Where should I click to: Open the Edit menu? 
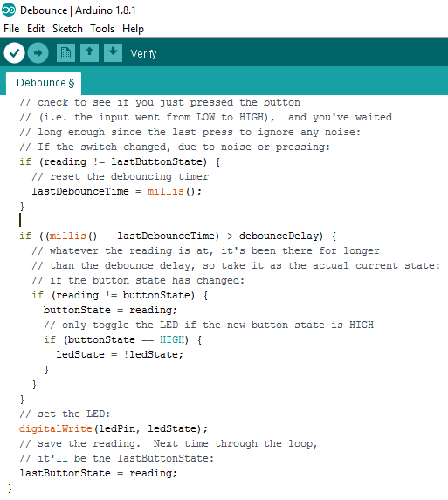[36, 29]
